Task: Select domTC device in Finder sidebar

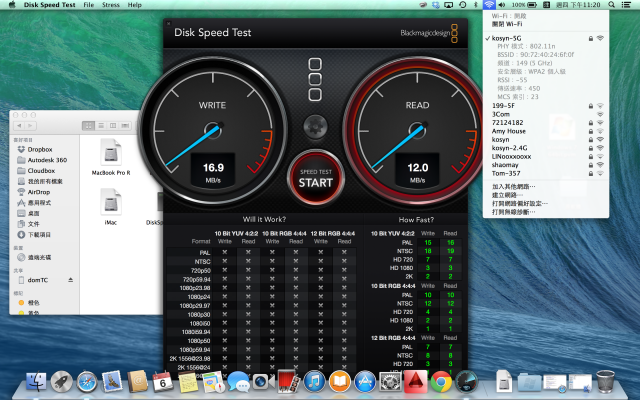Action: coord(39,280)
